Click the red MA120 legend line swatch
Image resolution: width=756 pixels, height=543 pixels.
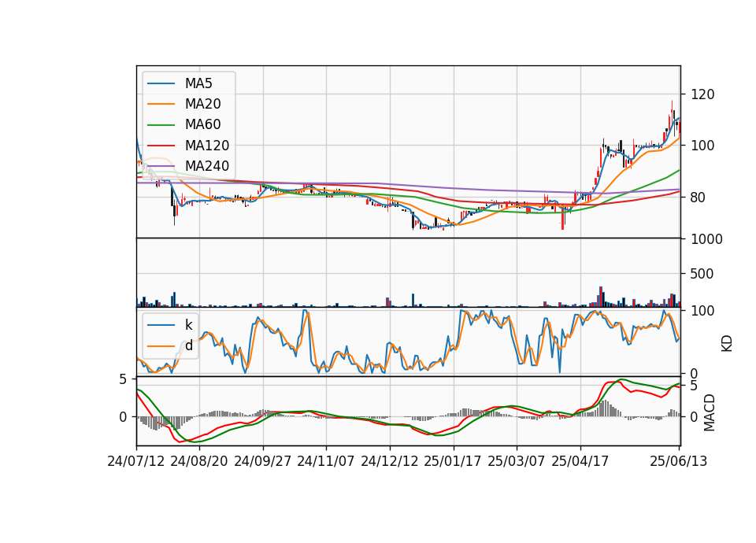(161, 146)
